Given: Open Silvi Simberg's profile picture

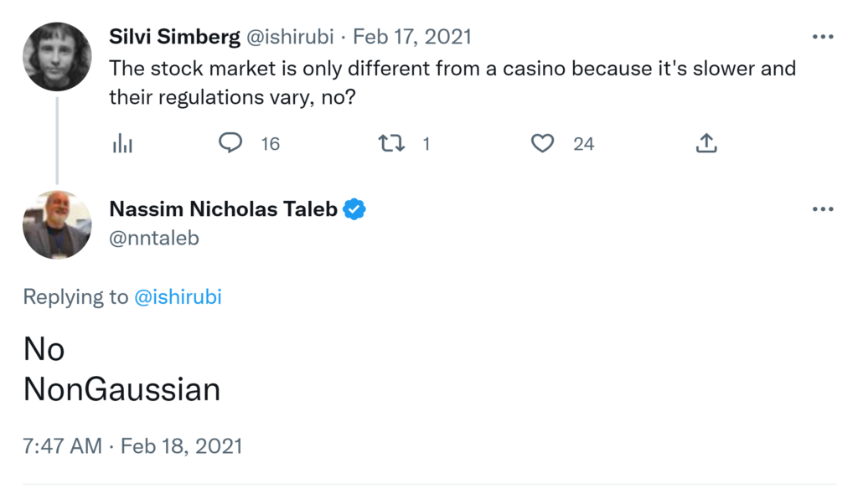Looking at the screenshot, I should point(57,56).
